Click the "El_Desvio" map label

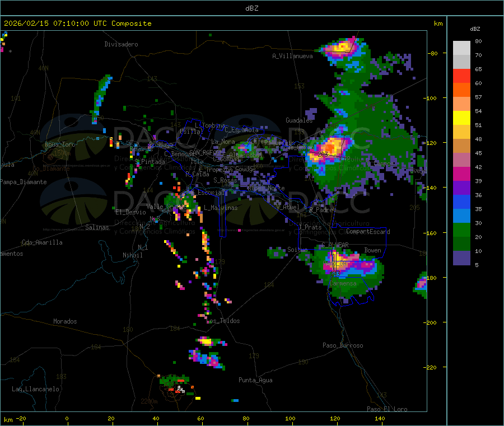(x=130, y=212)
